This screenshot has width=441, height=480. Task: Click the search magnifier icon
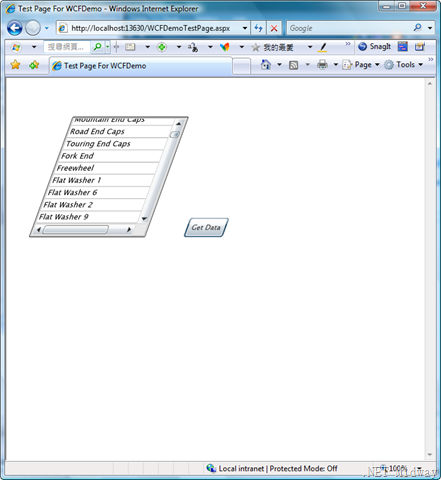point(417,28)
